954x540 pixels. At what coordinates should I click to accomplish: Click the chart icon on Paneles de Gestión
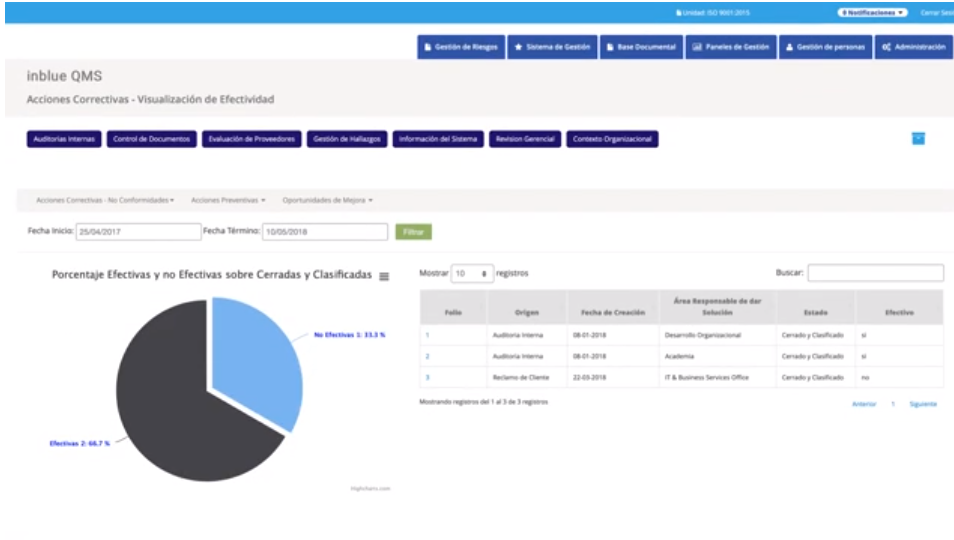tap(697, 47)
